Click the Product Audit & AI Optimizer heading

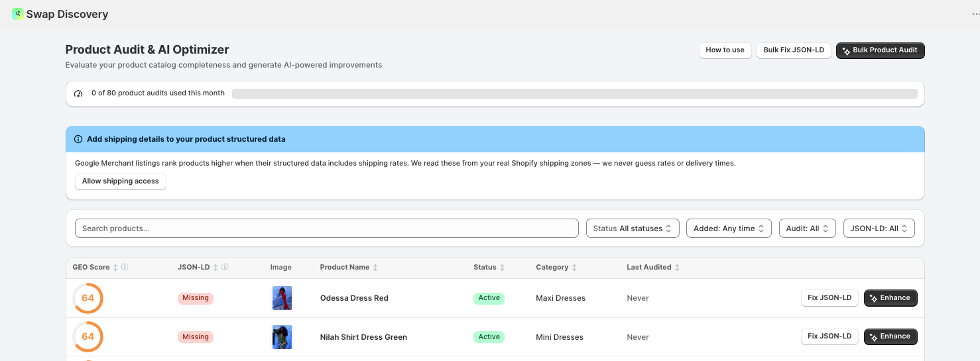147,50
